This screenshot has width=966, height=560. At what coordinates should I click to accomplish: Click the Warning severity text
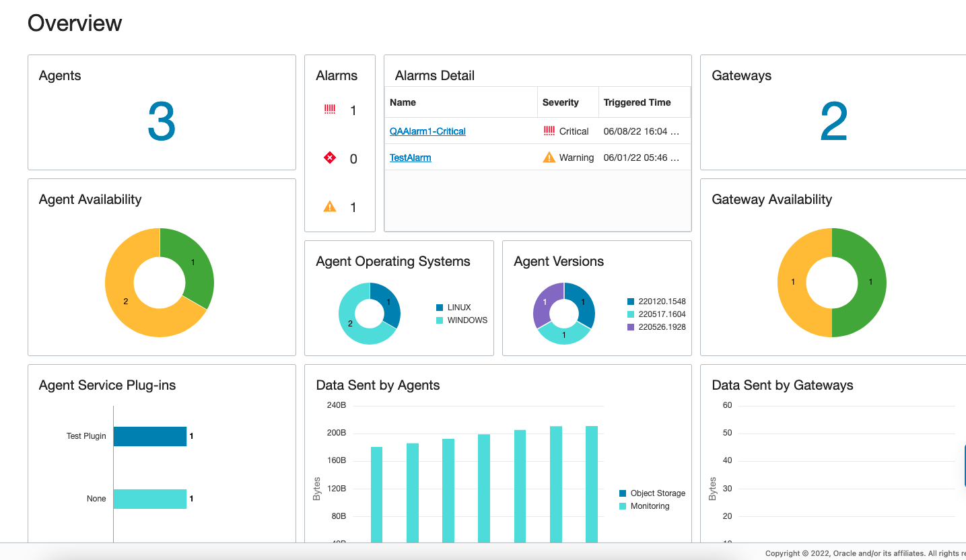tap(577, 157)
